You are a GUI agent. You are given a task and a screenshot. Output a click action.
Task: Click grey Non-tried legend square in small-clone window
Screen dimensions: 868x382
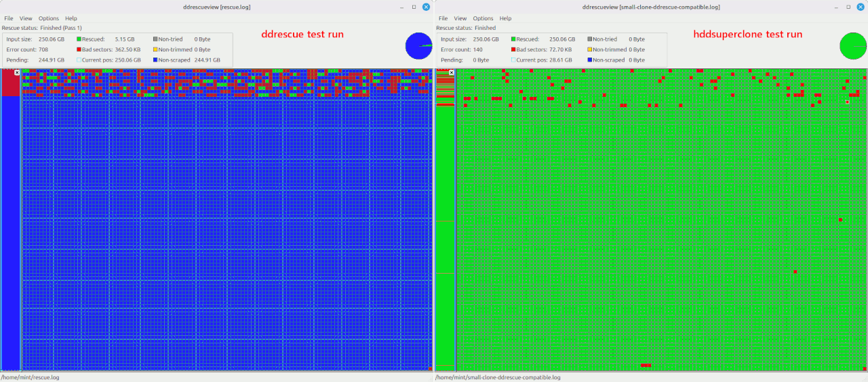pyautogui.click(x=589, y=39)
